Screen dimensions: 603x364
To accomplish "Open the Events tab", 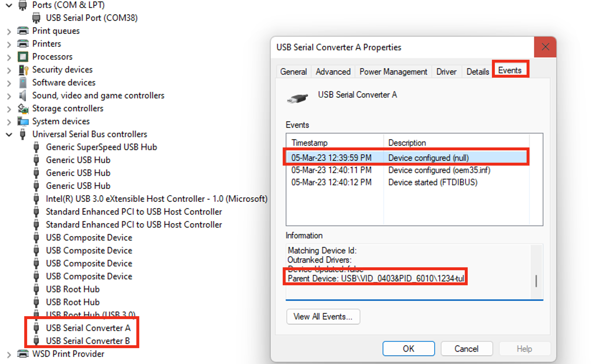I will pyautogui.click(x=510, y=70).
